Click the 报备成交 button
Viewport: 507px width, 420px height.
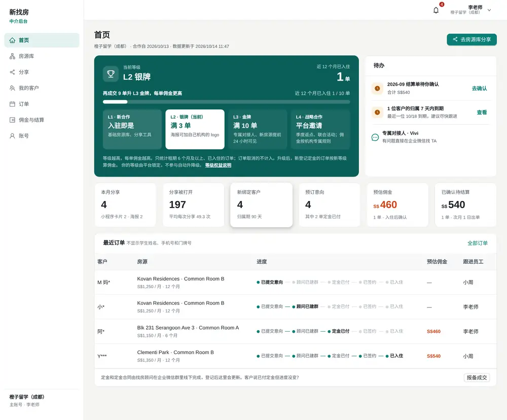pos(477,377)
